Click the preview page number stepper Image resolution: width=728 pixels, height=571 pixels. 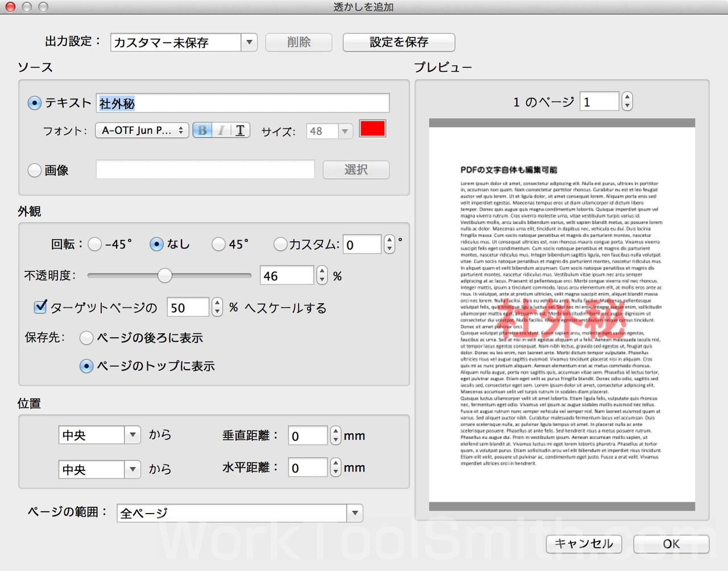[627, 101]
